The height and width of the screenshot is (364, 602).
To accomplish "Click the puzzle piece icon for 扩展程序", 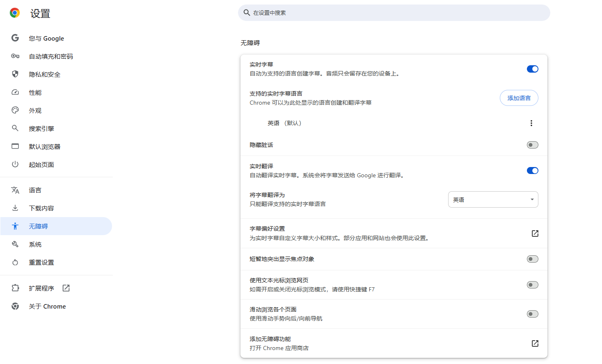I will pyautogui.click(x=15, y=288).
